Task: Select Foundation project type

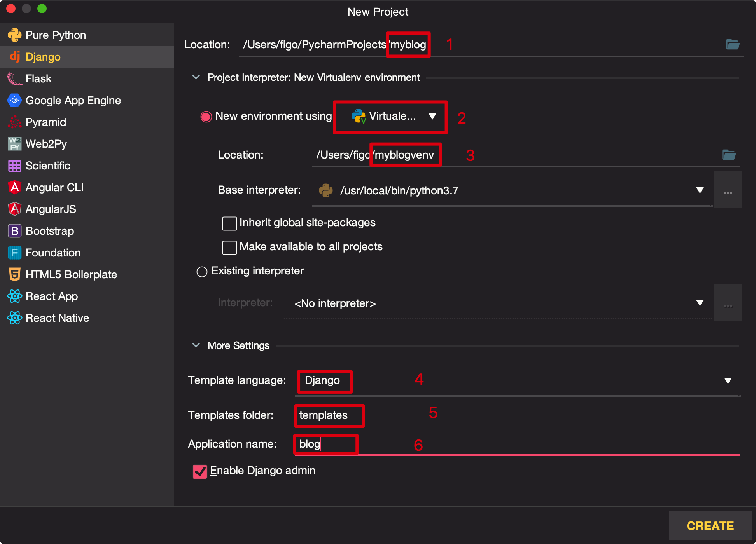Action: (x=87, y=253)
